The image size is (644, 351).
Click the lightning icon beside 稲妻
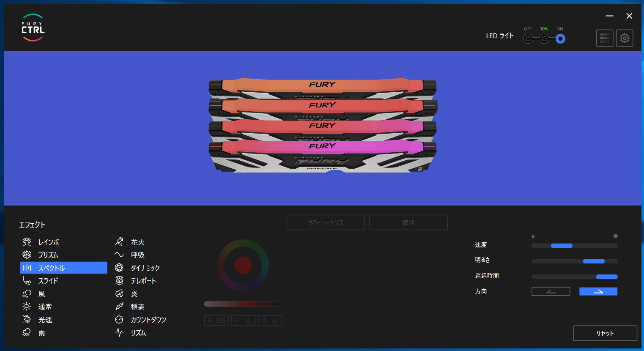(119, 306)
